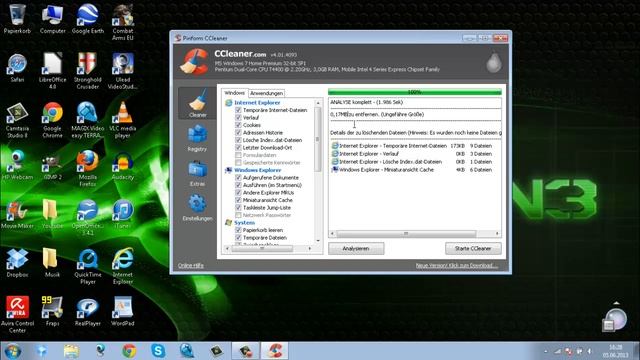Enable Gespeicherte Kennwörter checkbox
The image size is (640, 360).
(x=238, y=162)
